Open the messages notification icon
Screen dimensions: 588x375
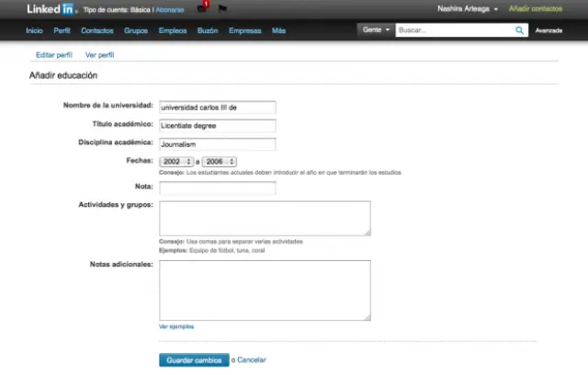coord(202,9)
